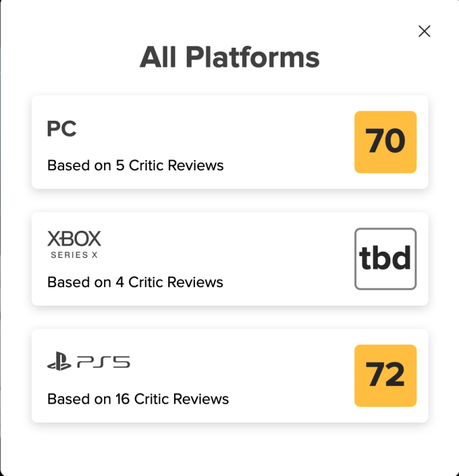This screenshot has width=459, height=476.
Task: Click the bold PC platform title
Action: (62, 129)
